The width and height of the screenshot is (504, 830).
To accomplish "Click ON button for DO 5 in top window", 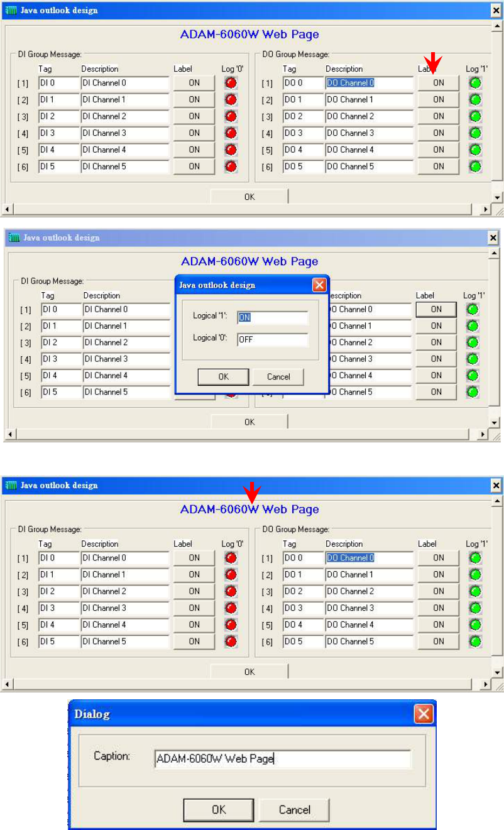I will 438,167.
